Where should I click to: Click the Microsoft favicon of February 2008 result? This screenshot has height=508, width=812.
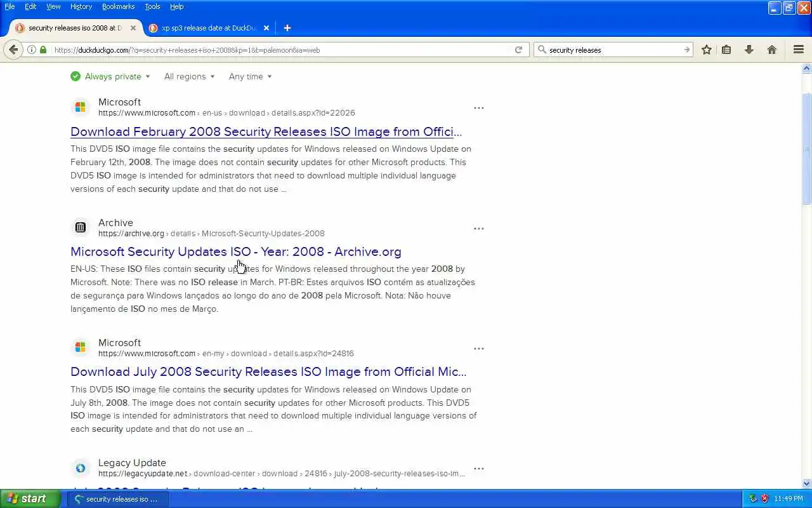pyautogui.click(x=81, y=107)
